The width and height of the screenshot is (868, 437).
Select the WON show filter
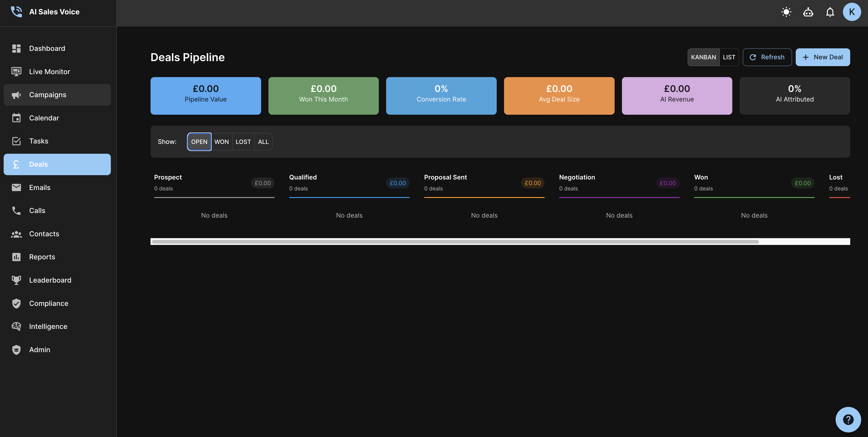(221, 141)
